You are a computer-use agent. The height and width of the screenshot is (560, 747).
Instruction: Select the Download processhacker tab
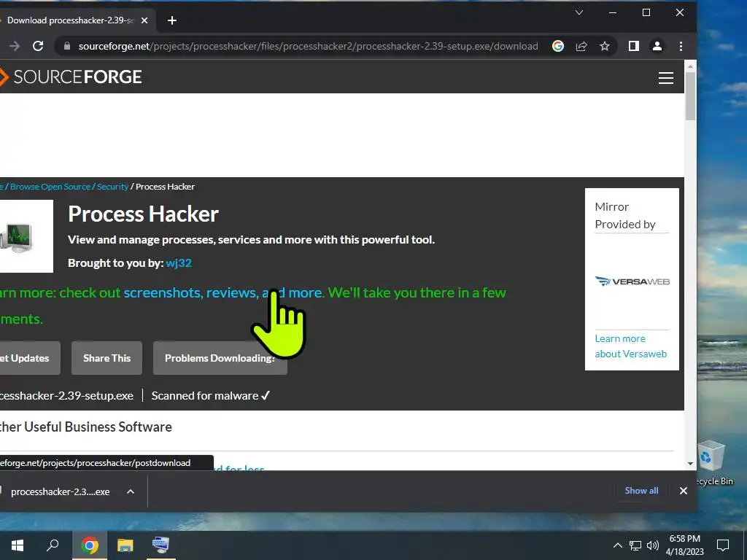[x=69, y=20]
